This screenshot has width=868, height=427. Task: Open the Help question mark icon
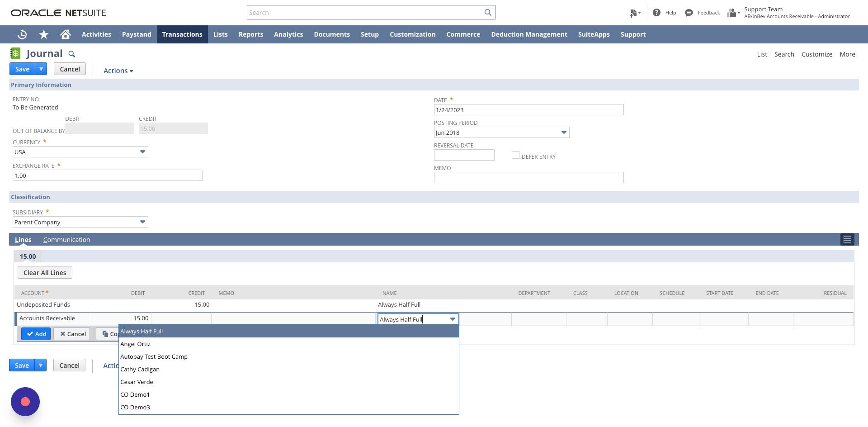pos(656,13)
